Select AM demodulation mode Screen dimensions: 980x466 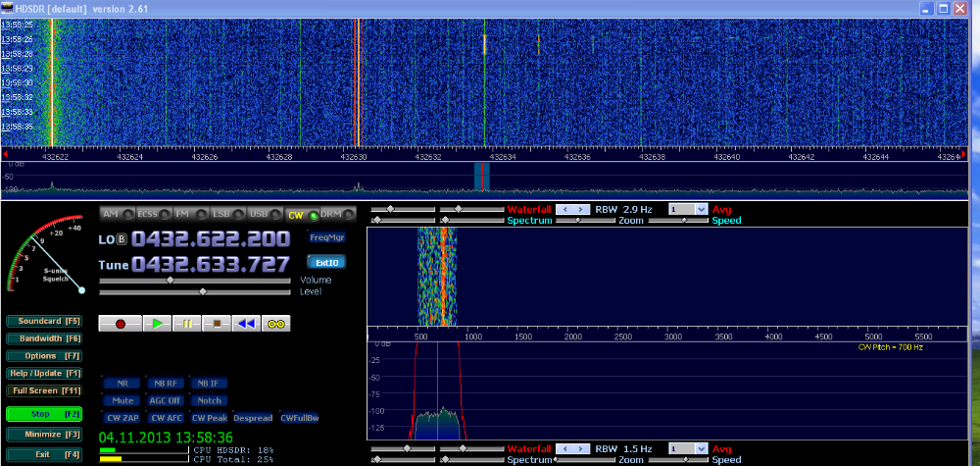click(118, 215)
